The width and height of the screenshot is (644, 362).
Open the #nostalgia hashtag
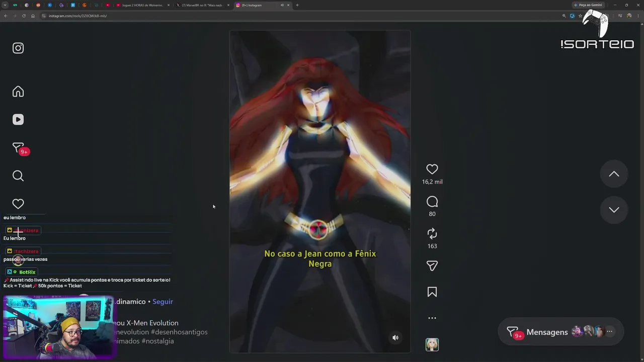(158, 341)
